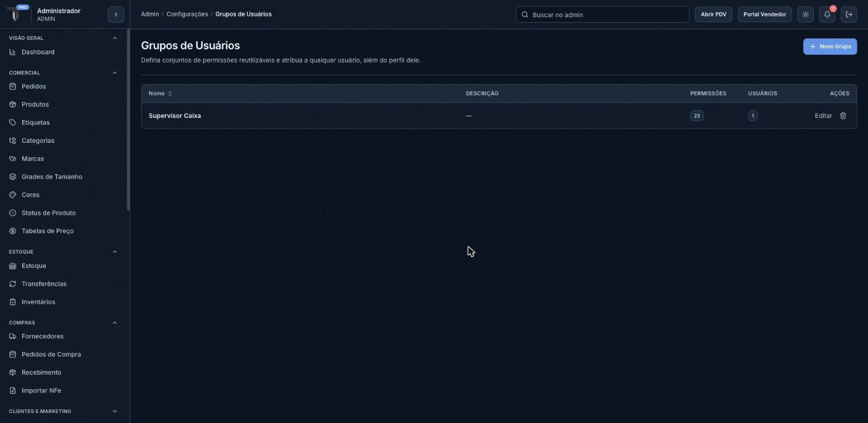The image size is (868, 423).
Task: Click the 23 permissions badge
Action: click(x=697, y=116)
